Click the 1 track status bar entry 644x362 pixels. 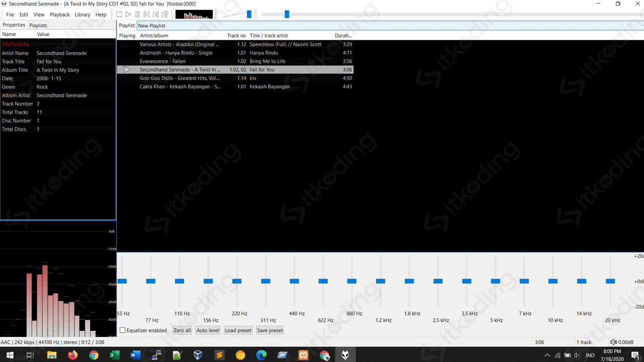[584, 342]
